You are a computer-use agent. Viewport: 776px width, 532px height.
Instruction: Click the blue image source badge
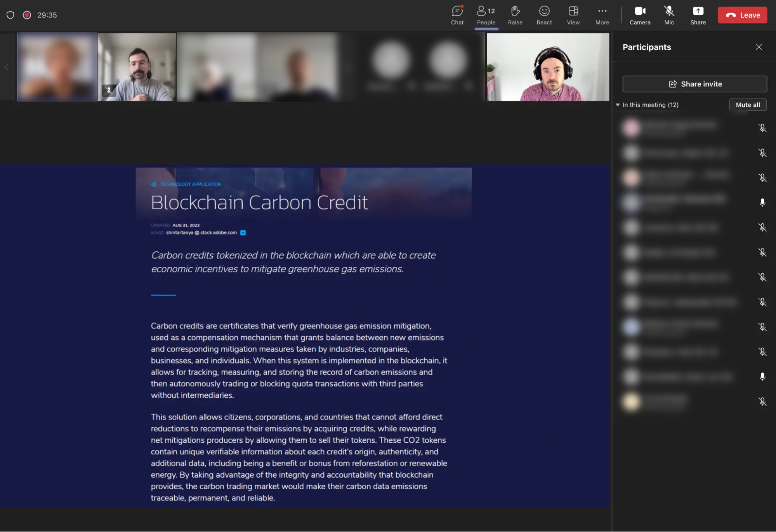(x=243, y=233)
